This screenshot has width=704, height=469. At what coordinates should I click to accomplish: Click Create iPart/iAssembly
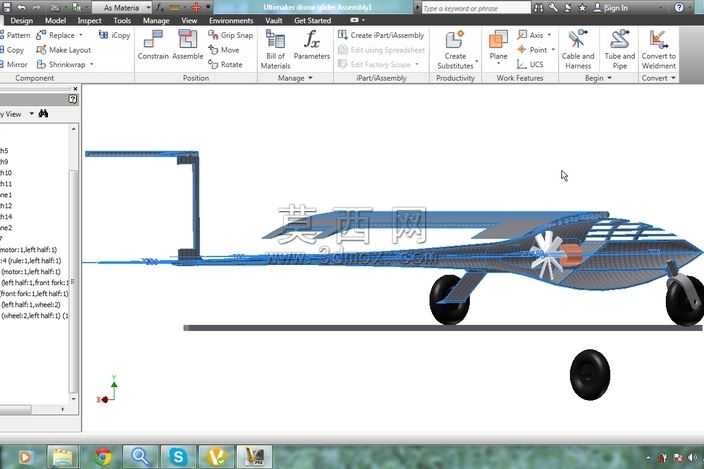click(x=381, y=35)
